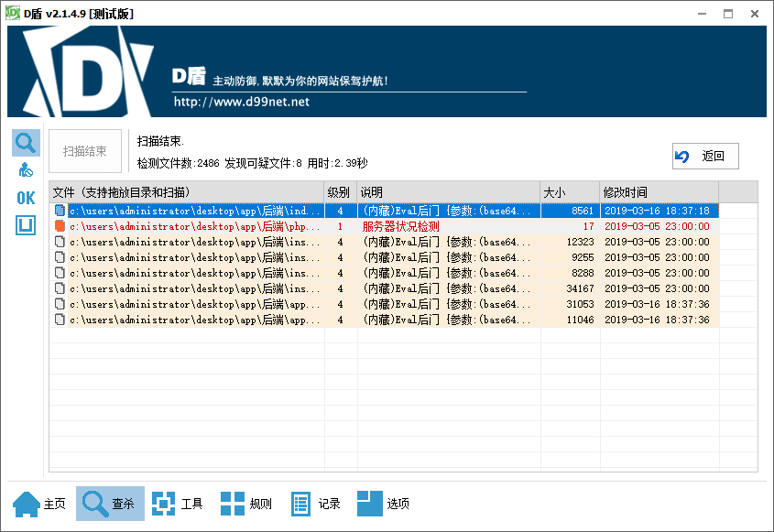
Task: Click the size value 8288
Action: 583,273
